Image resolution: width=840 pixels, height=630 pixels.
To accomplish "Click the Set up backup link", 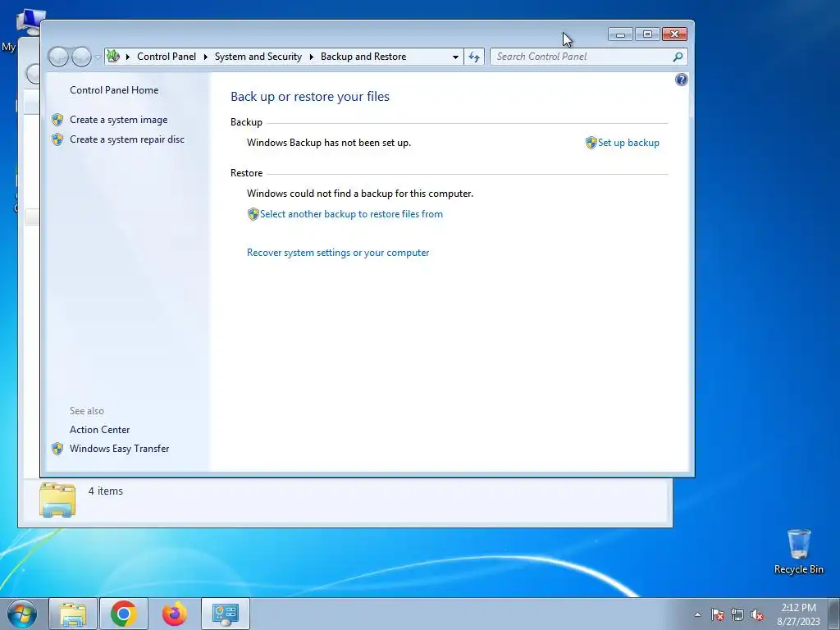I will click(x=628, y=143).
